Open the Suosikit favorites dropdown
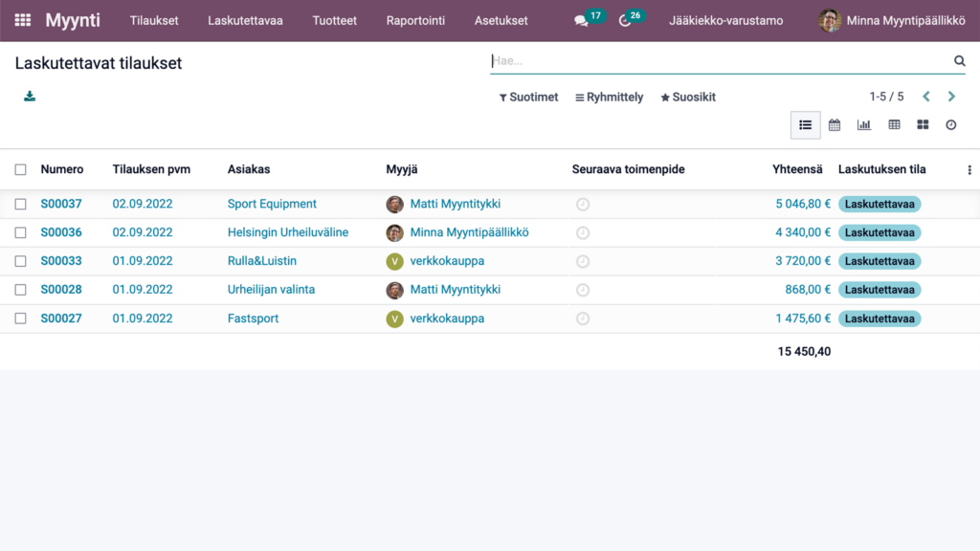 coord(687,97)
